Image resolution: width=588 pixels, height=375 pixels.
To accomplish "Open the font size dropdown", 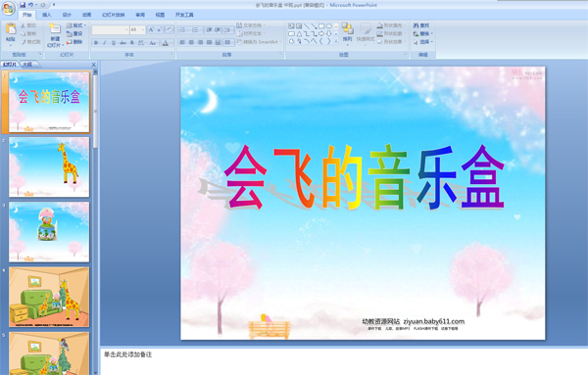I will click(143, 29).
